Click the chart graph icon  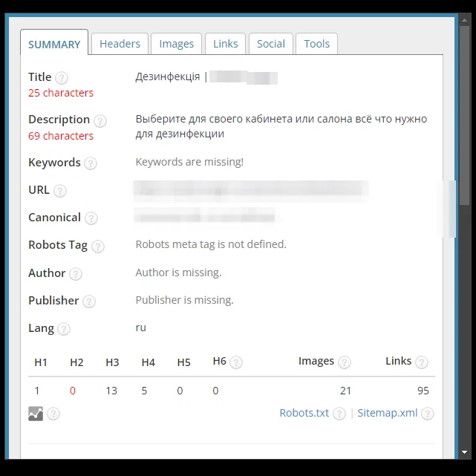pos(36,414)
